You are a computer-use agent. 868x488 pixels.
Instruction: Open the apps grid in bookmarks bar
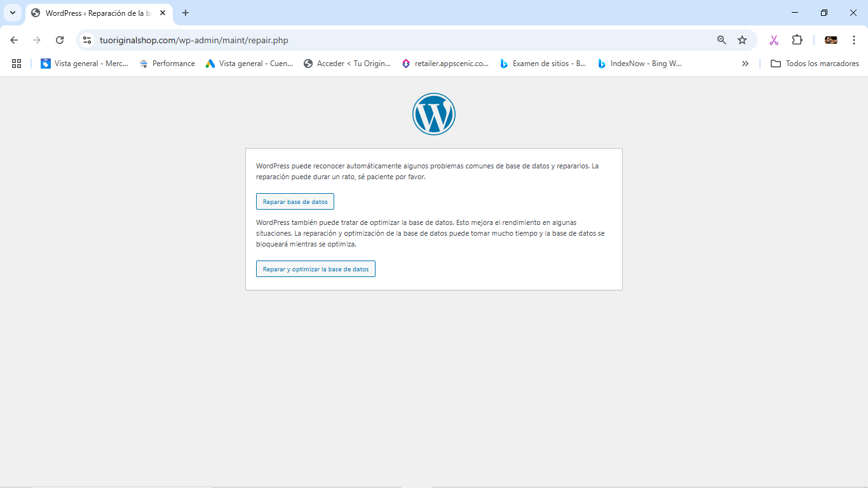[17, 64]
